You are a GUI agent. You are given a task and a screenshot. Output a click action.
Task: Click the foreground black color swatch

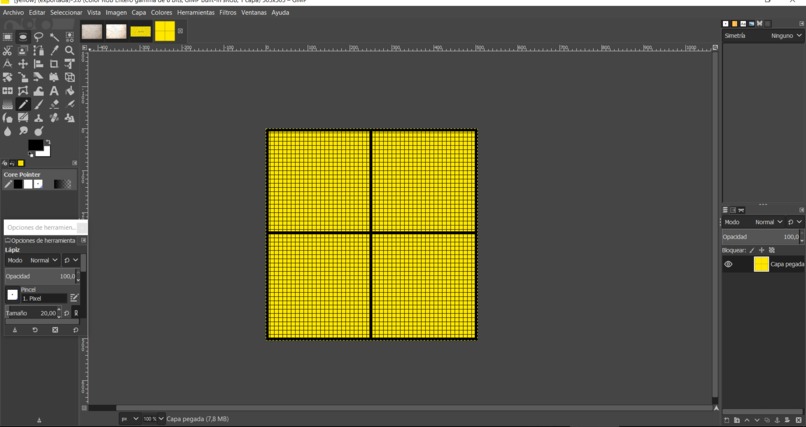(x=35, y=145)
